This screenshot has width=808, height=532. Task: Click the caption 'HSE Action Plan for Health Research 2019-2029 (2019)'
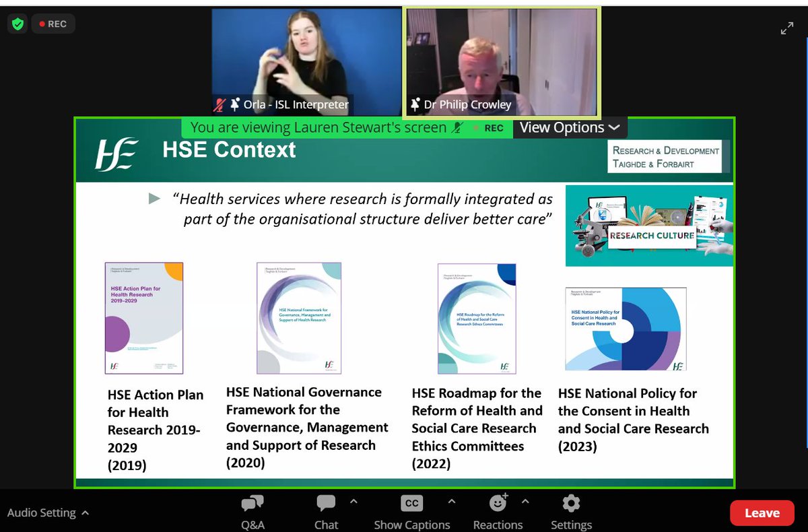(156, 430)
